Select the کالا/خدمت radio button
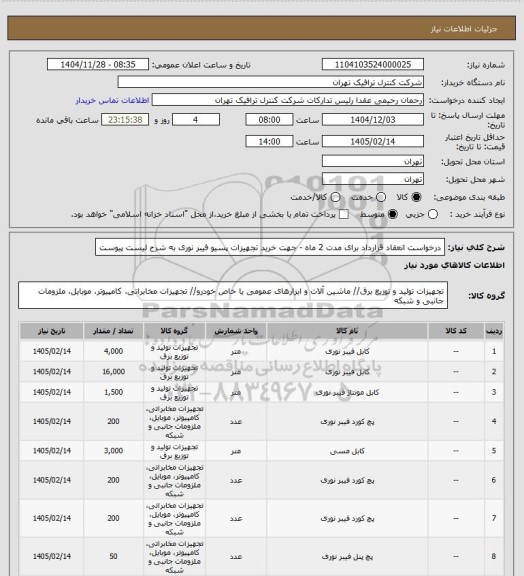This screenshot has width=524, height=576. pyautogui.click(x=335, y=197)
